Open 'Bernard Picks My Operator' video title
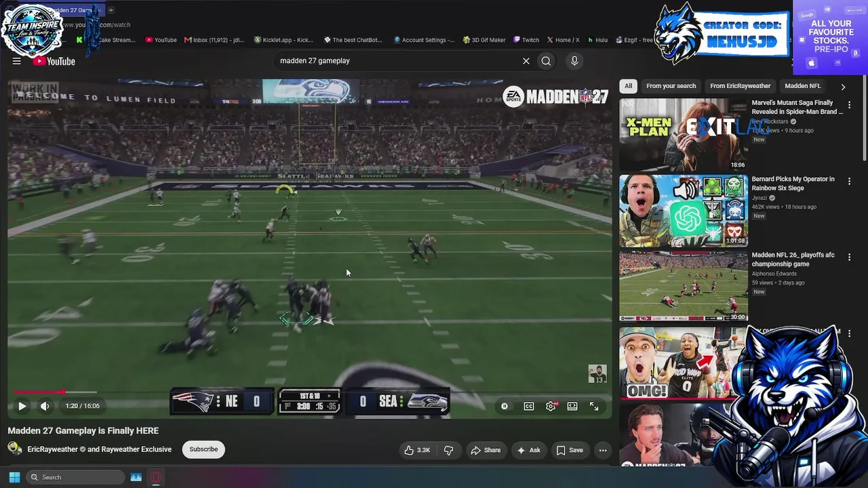 tap(793, 184)
